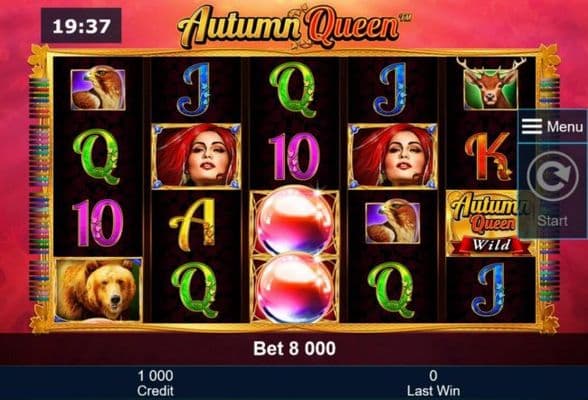Image resolution: width=588 pixels, height=400 pixels.
Task: Click the eagle symbol on reel four
Action: [393, 222]
